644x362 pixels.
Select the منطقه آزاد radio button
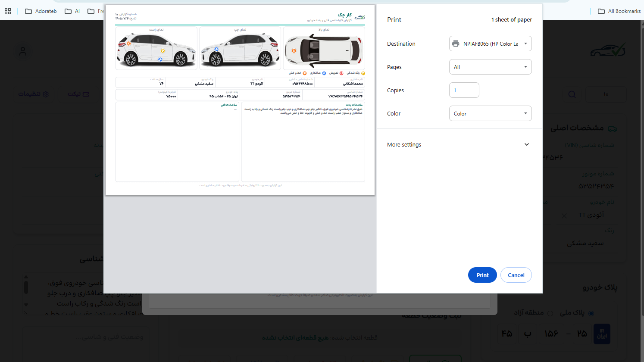tap(550, 313)
